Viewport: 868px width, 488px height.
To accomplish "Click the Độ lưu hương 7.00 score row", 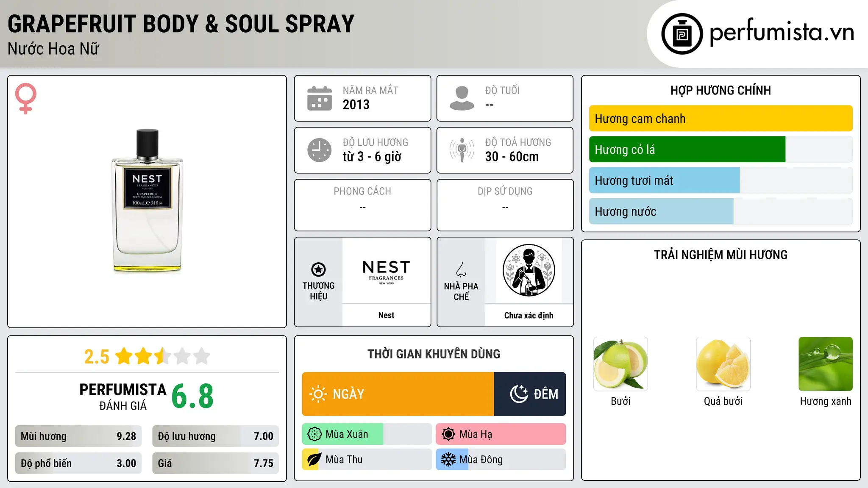I will 215,436.
